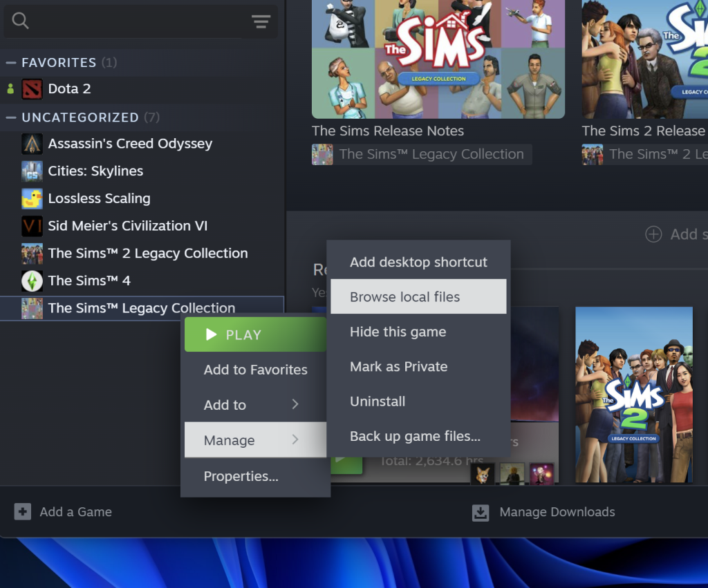The height and width of the screenshot is (588, 708).
Task: Click the library search magnifier icon
Action: pyautogui.click(x=20, y=20)
